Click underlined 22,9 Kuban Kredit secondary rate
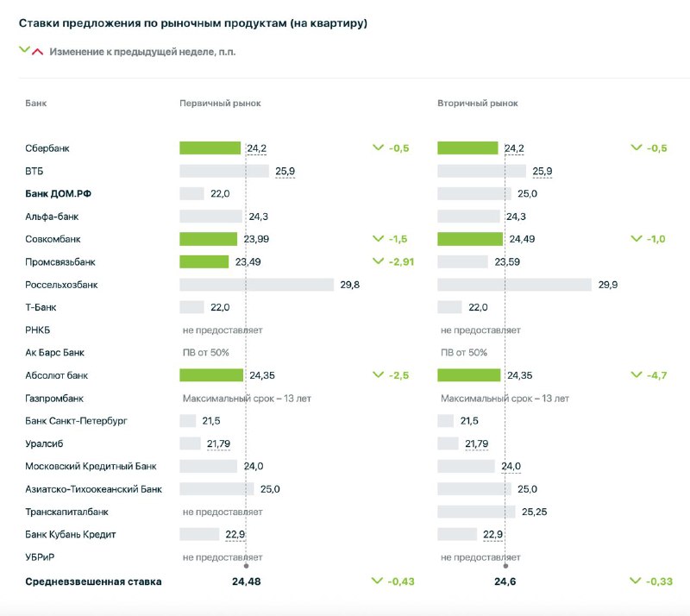Screen dimensions: 690x616 (492, 535)
